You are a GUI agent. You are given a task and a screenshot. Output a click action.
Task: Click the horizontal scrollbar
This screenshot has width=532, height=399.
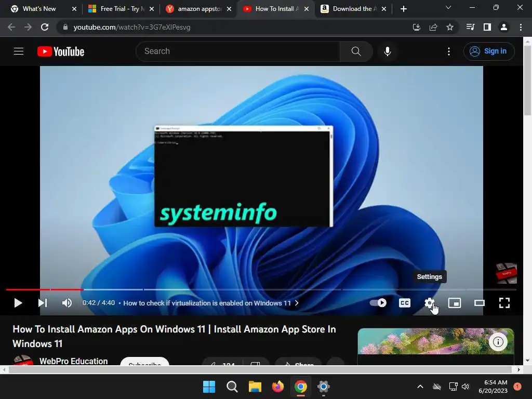tap(260, 369)
